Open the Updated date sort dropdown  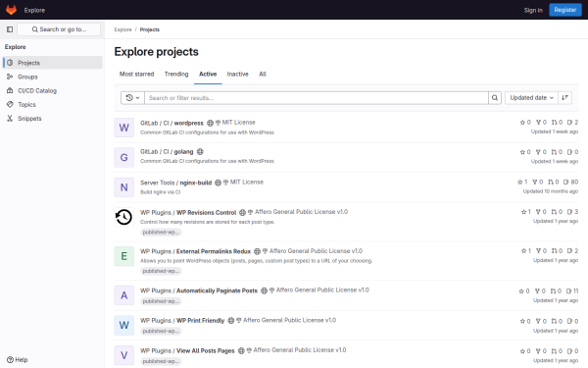point(531,98)
